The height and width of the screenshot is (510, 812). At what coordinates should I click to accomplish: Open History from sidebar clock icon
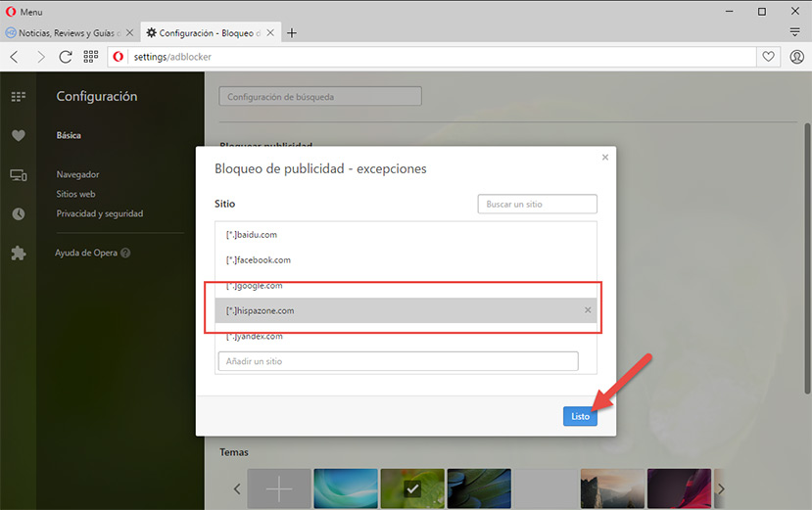19,213
